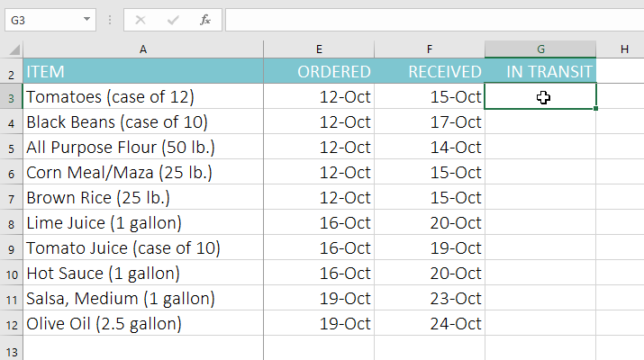
Task: Click into the formula bar field
Action: (x=432, y=19)
